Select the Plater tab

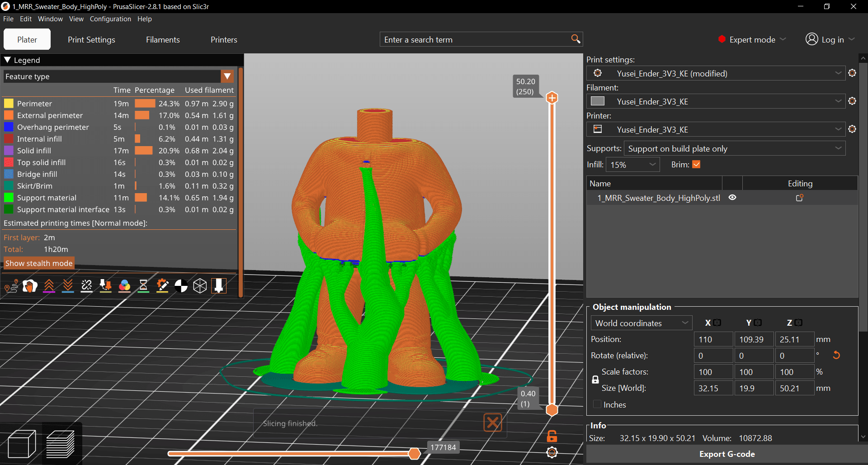pyautogui.click(x=27, y=39)
